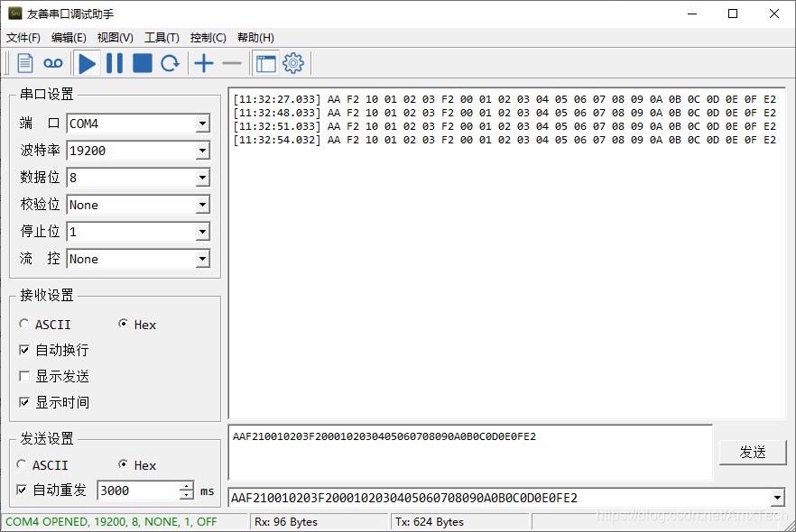Enable the 显示发送 checkbox
The image size is (796, 532).
coord(24,376)
